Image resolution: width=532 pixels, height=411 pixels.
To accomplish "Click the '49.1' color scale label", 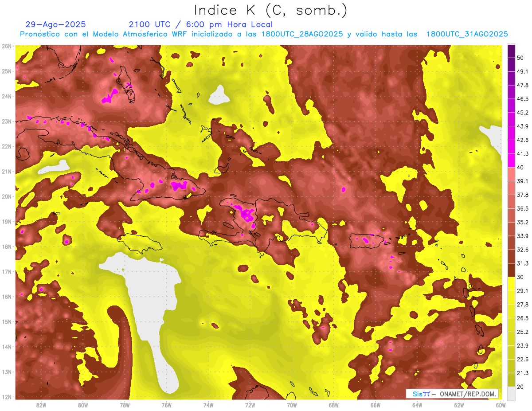I will (x=523, y=71).
